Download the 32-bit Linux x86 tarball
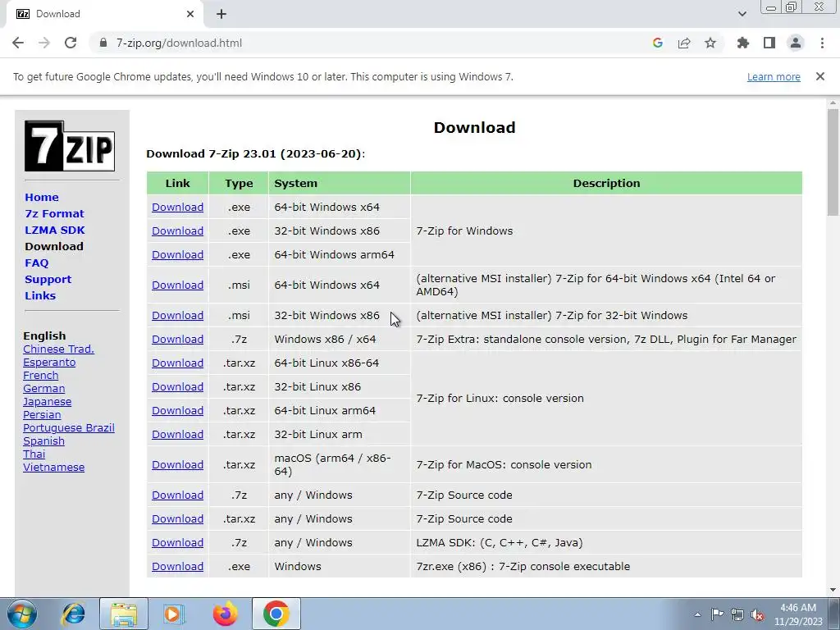Image resolution: width=840 pixels, height=630 pixels. pyautogui.click(x=177, y=387)
